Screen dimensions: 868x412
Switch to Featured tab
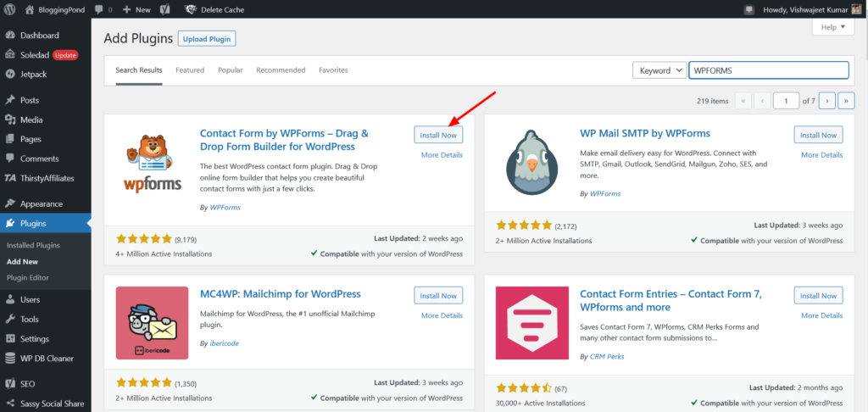coord(190,70)
